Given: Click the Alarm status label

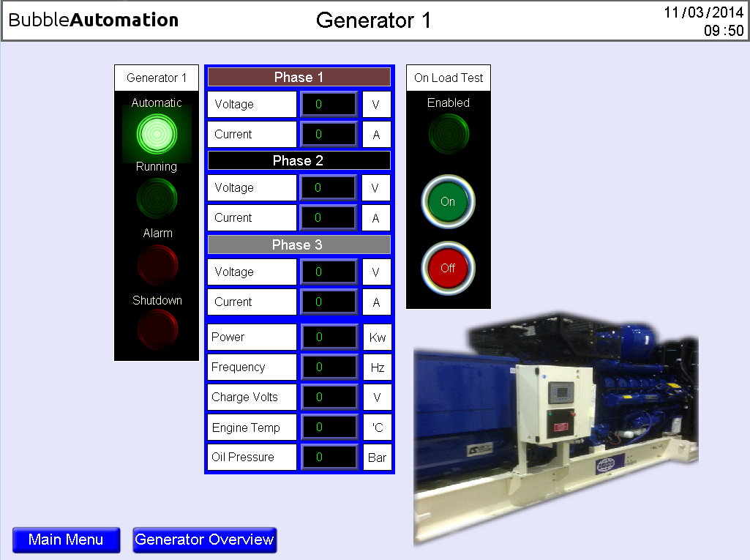Looking at the screenshot, I should [157, 233].
